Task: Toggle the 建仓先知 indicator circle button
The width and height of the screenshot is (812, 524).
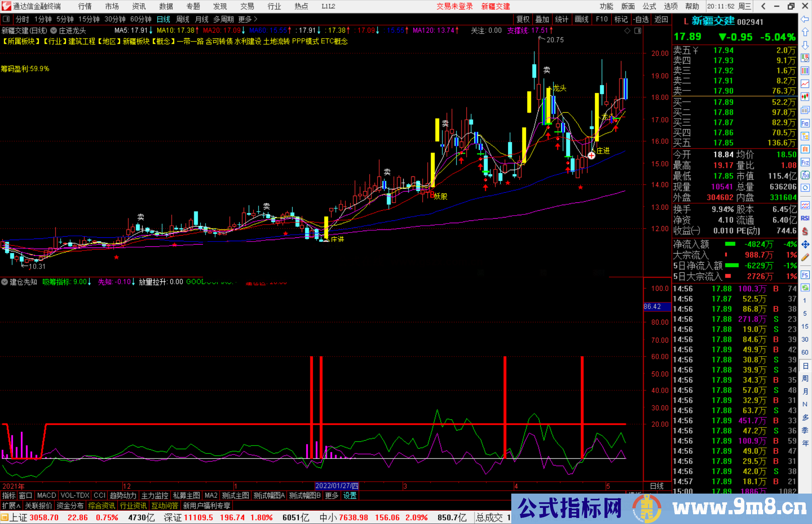Action: pos(5,282)
